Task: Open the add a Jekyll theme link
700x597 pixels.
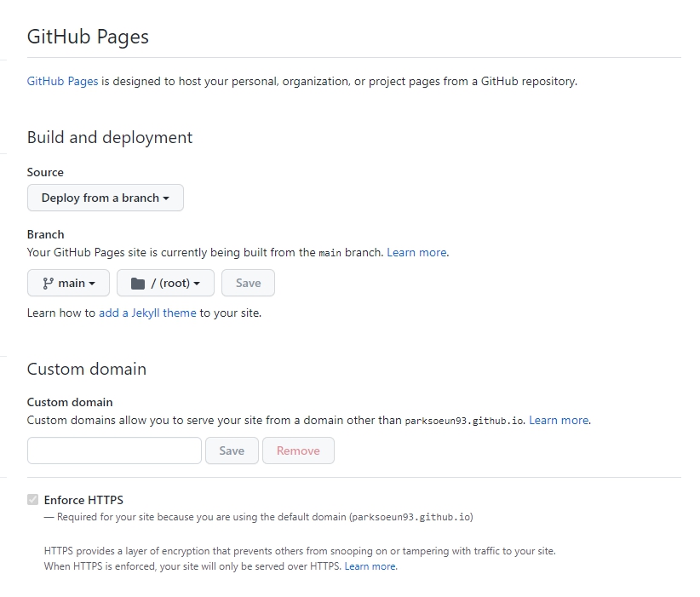Action: pyautogui.click(x=147, y=313)
